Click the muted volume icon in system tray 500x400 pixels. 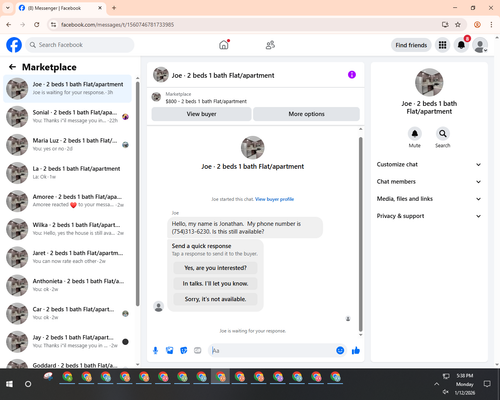click(446, 392)
